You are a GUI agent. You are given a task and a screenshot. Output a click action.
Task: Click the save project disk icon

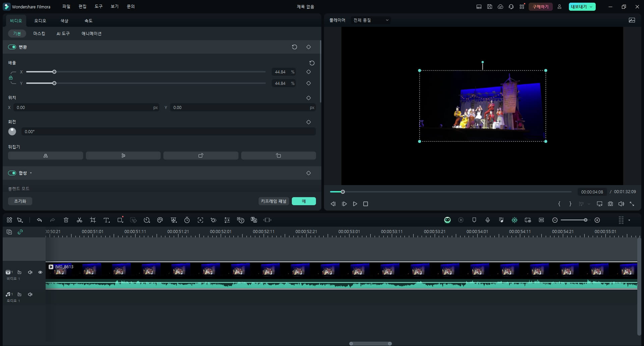pyautogui.click(x=490, y=7)
